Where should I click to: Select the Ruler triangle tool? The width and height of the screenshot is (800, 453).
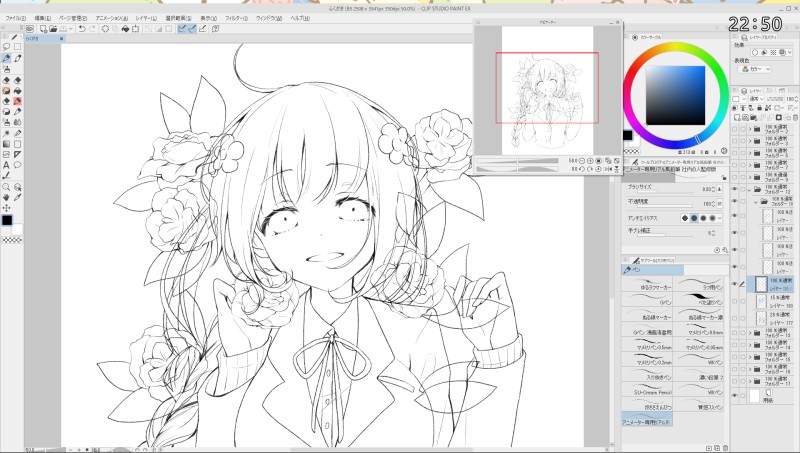tap(18, 155)
